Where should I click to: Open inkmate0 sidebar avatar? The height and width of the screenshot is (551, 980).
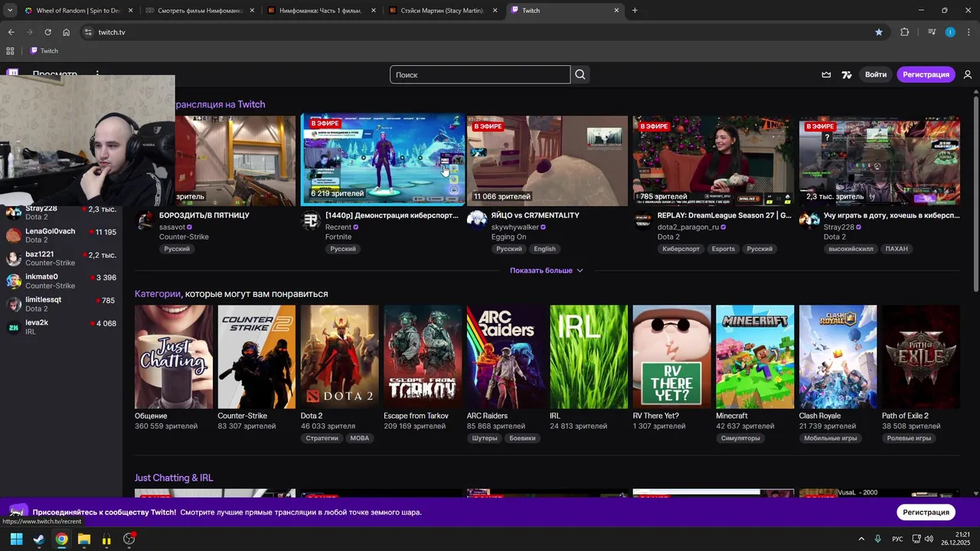click(14, 281)
